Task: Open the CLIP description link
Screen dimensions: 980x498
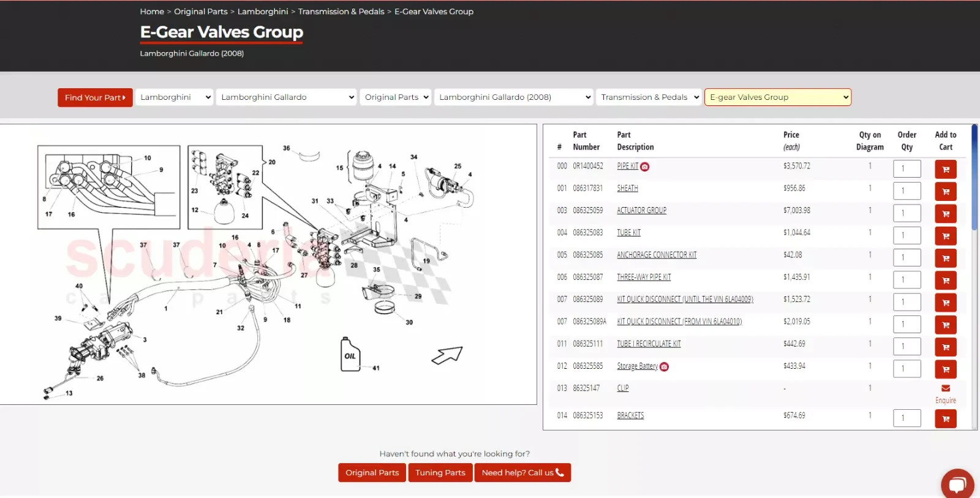Action: tap(622, 388)
